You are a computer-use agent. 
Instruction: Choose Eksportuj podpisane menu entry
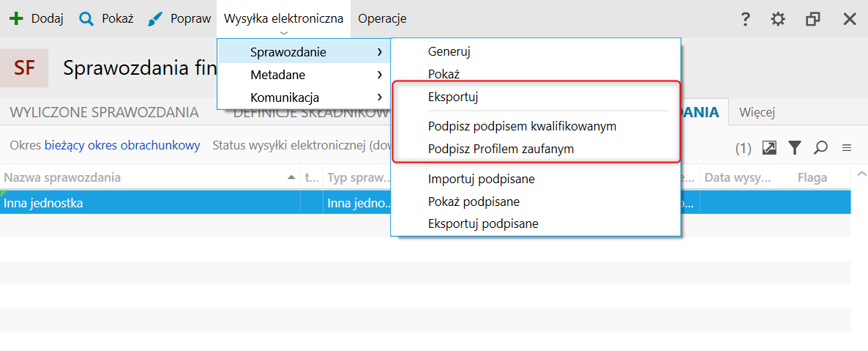point(483,224)
